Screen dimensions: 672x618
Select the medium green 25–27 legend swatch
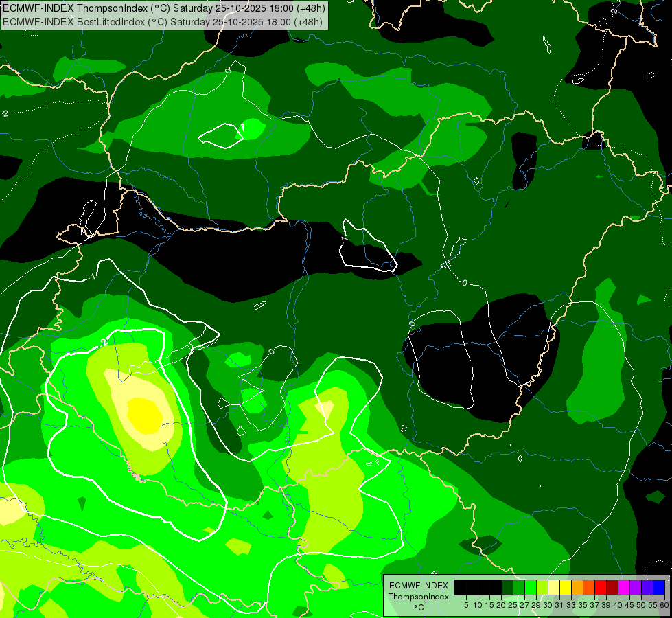click(519, 587)
